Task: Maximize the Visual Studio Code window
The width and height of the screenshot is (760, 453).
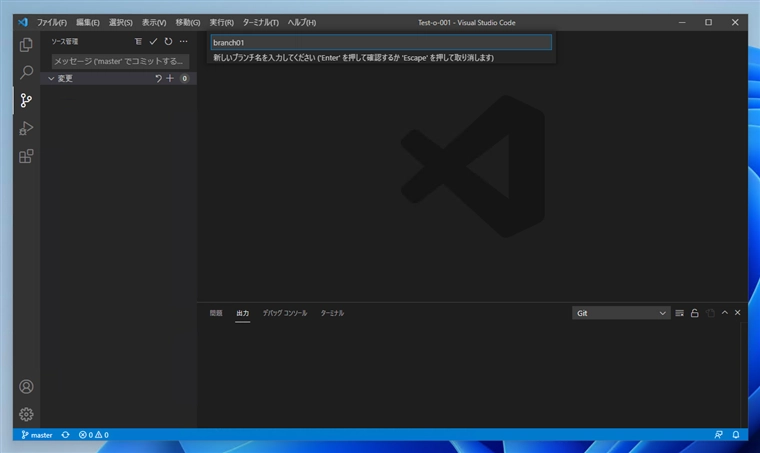Action: click(709, 22)
